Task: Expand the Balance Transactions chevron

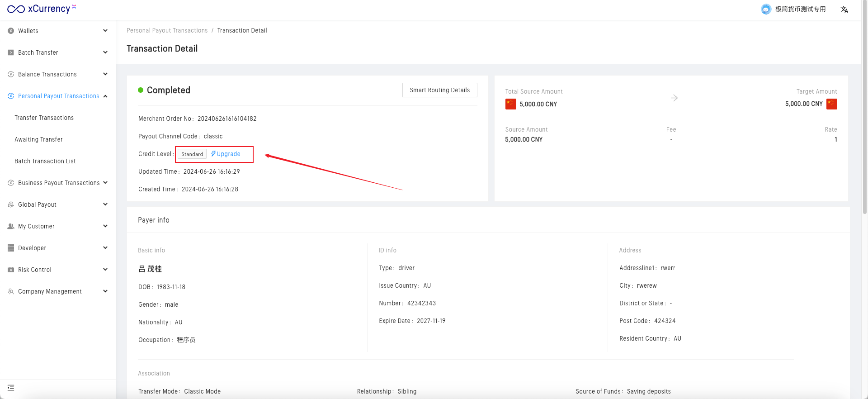Action: tap(105, 74)
